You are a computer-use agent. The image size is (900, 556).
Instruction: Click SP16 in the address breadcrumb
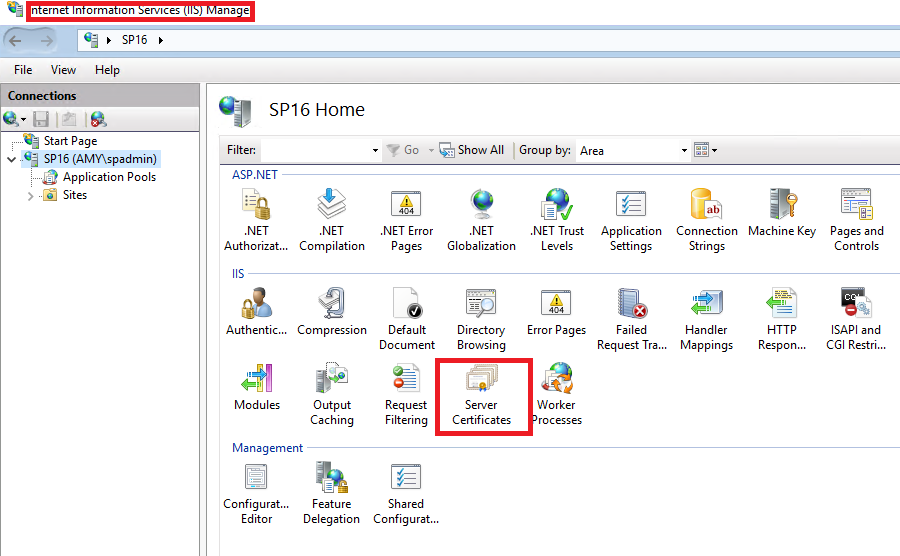[134, 40]
